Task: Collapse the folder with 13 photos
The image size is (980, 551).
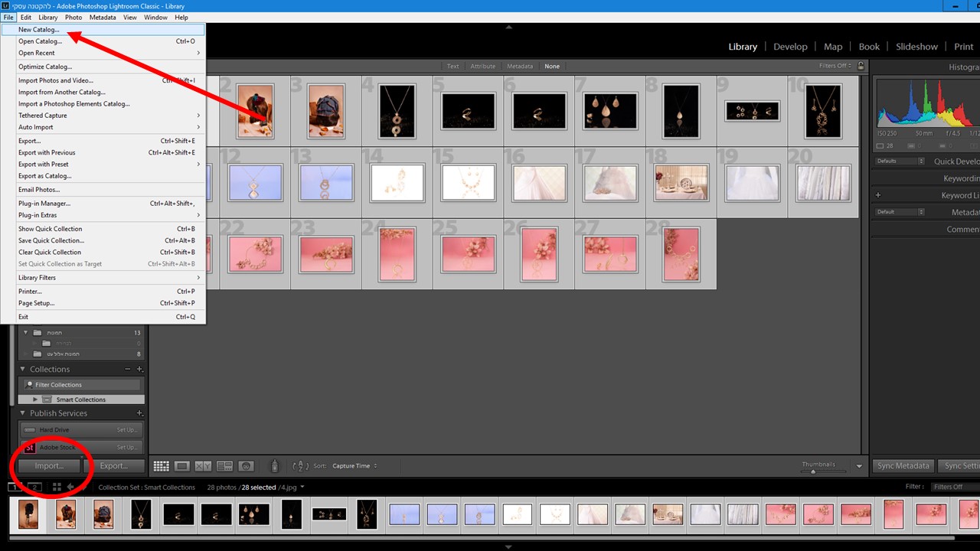Action: (x=26, y=333)
